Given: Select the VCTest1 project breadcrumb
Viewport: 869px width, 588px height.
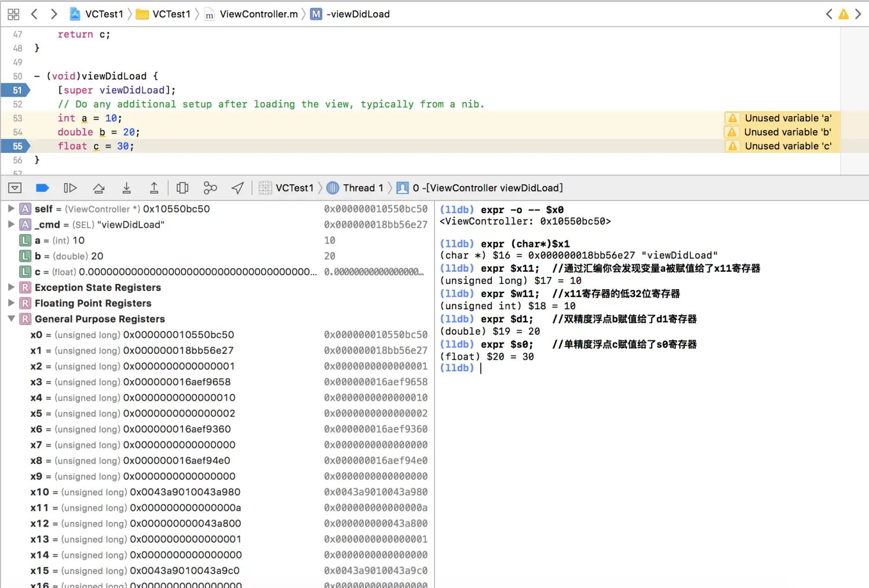Looking at the screenshot, I should (97, 14).
